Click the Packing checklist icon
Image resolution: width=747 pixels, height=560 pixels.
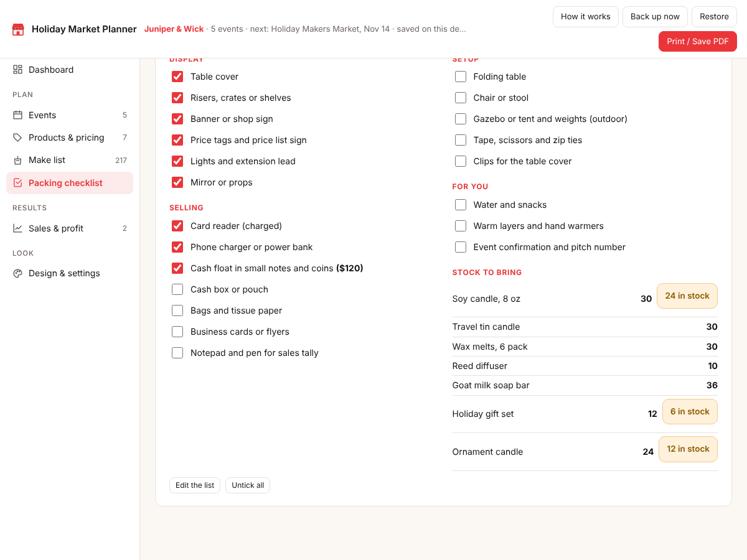click(17, 183)
